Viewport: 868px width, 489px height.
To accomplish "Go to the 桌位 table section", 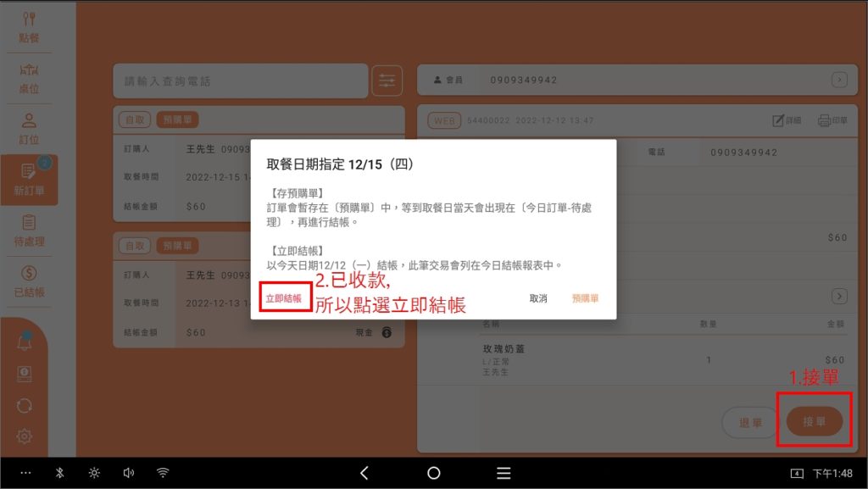I will [x=29, y=78].
